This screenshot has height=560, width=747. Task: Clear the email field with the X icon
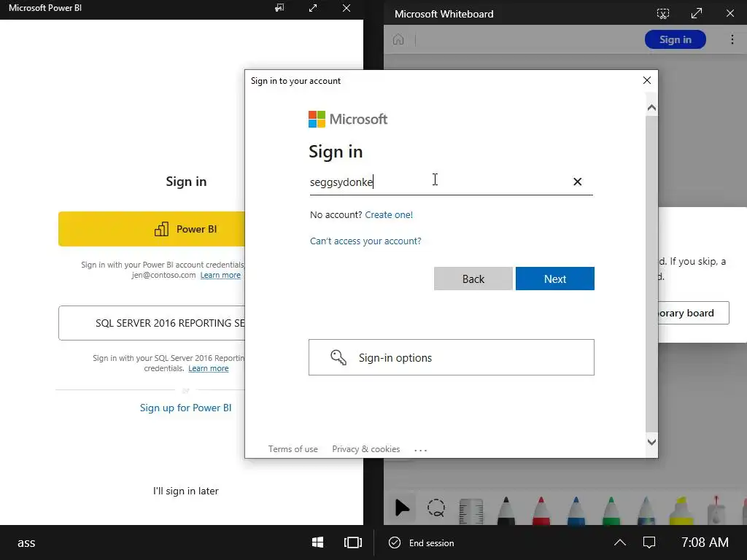point(578,182)
